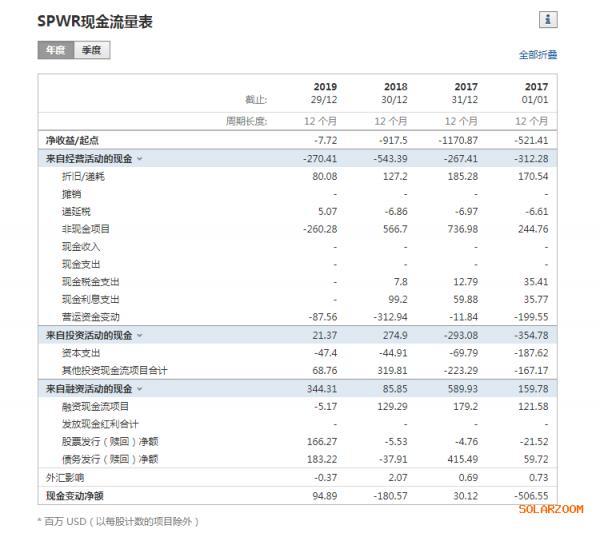Click the 全部折叠 collapse-all link
Image resolution: width=600 pixels, height=537 pixels.
tap(538, 55)
